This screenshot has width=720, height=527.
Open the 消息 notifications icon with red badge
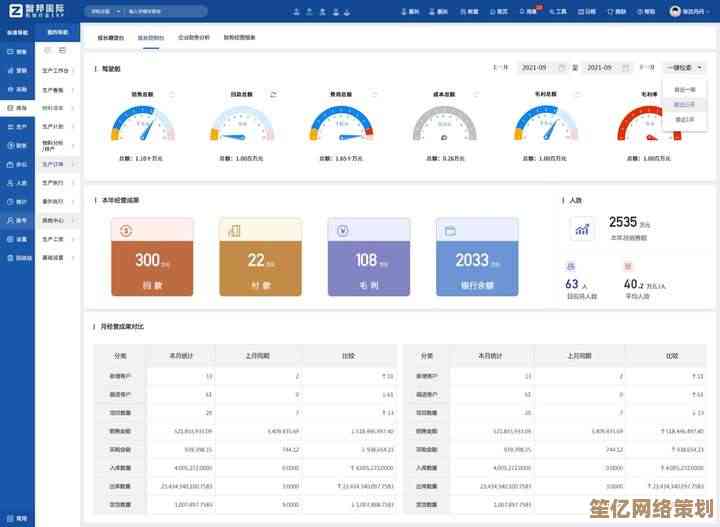[x=530, y=11]
